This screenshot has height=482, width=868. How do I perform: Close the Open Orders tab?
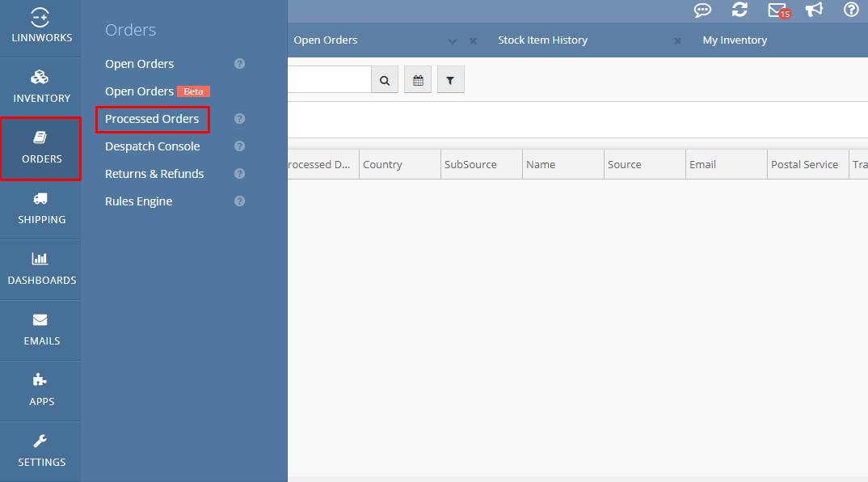click(x=473, y=41)
